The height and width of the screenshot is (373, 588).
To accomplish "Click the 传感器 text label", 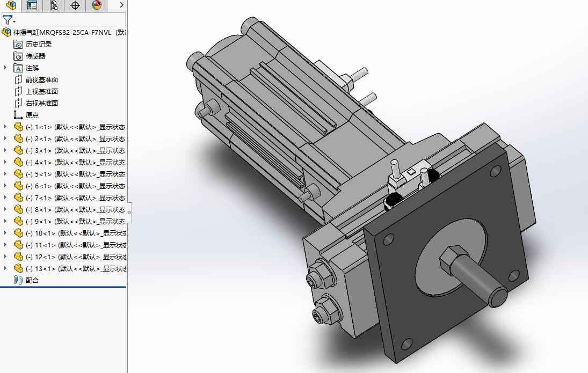I will [35, 56].
